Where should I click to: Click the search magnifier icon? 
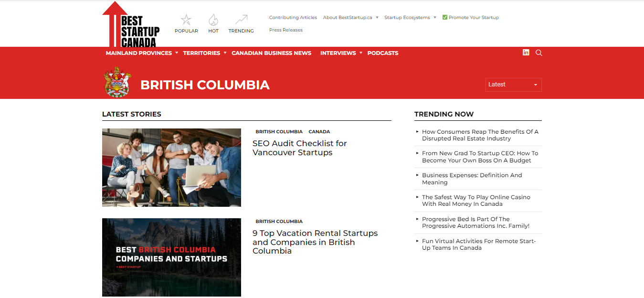[x=539, y=53]
